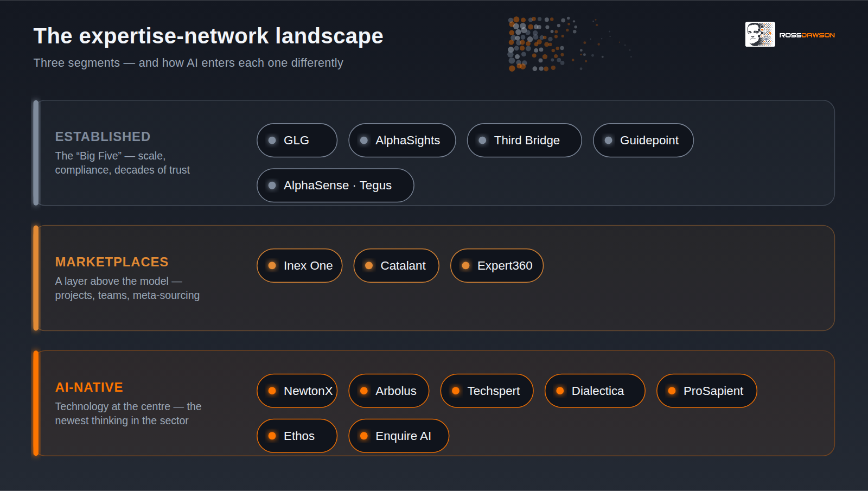This screenshot has height=491, width=868.
Task: Click the AlphaSense · Tegus pill
Action: (x=335, y=186)
